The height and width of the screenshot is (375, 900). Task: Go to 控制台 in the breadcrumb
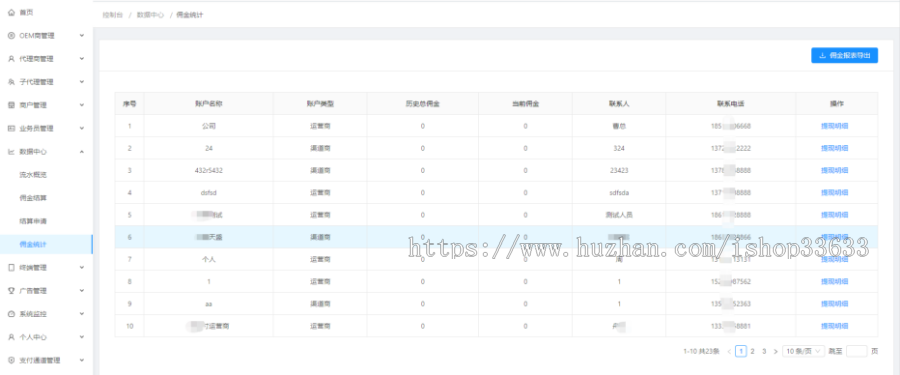click(x=112, y=15)
